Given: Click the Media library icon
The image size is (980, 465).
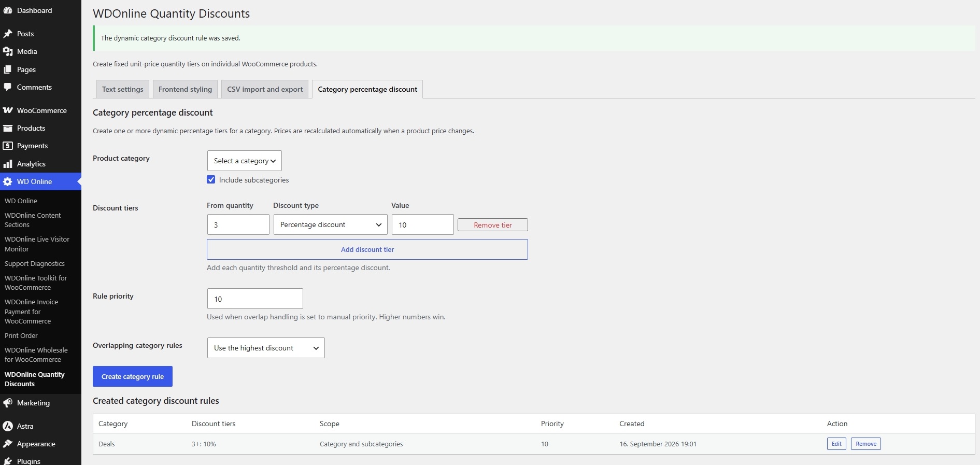Looking at the screenshot, I should click(x=8, y=51).
